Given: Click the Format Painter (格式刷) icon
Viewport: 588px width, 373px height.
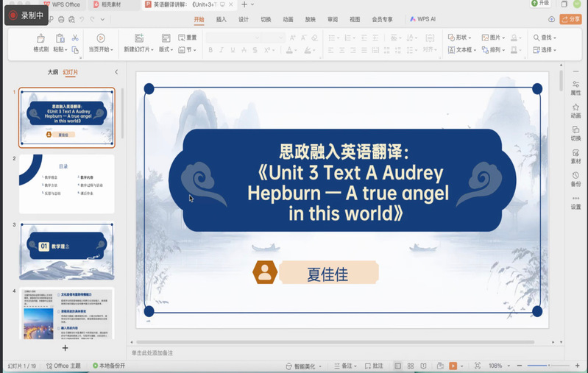Looking at the screenshot, I should 40,38.
